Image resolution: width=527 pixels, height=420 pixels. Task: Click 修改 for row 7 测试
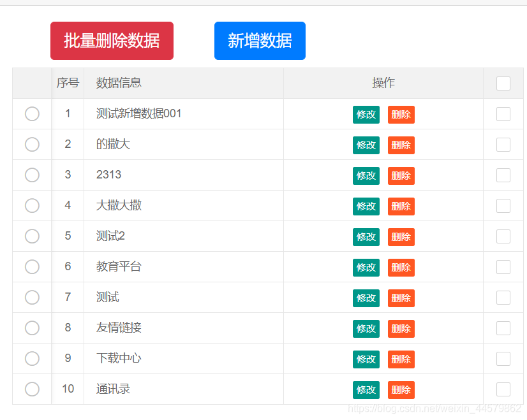[366, 298]
